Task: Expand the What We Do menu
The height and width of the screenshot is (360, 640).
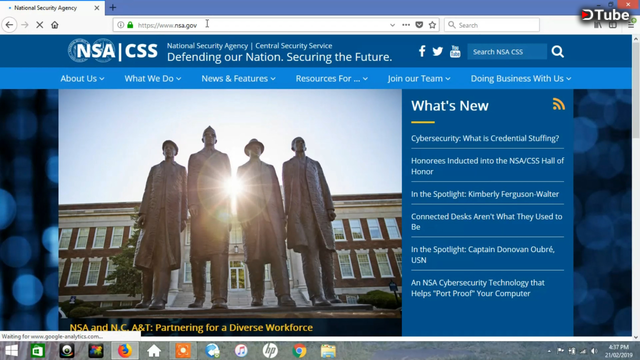Action: 153,78
